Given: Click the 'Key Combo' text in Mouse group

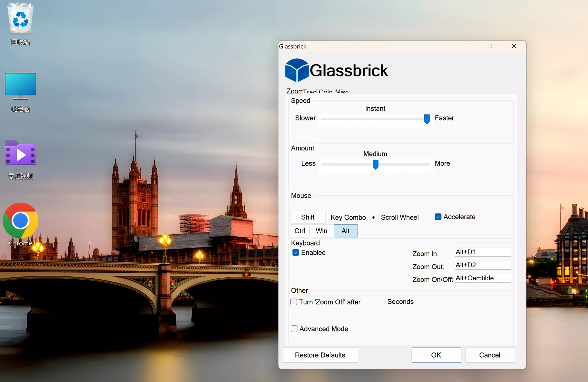Looking at the screenshot, I should 348,218.
